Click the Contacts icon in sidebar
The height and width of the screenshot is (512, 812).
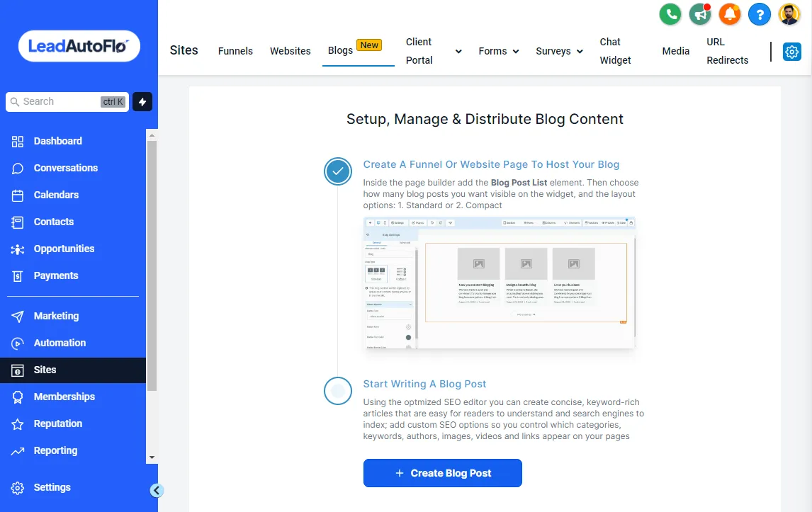[x=18, y=222]
